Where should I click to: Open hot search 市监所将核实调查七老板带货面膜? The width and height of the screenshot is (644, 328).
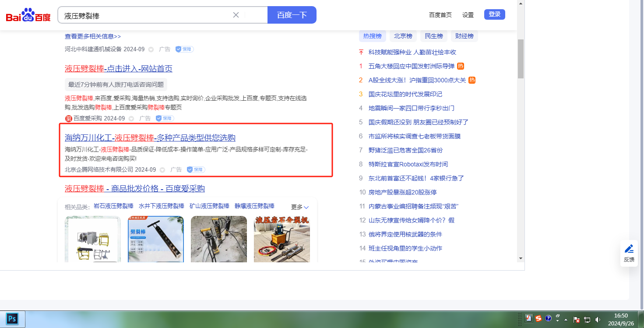pyautogui.click(x=415, y=136)
